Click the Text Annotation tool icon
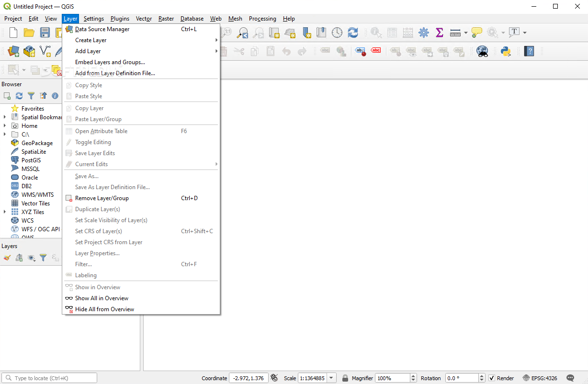Screen dimensions: 588x384 click(514, 33)
